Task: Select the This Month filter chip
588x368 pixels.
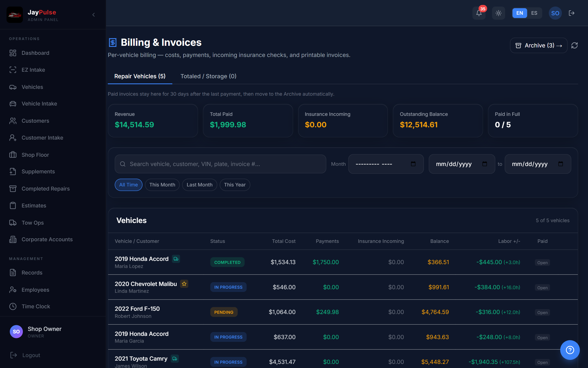Action: point(162,185)
